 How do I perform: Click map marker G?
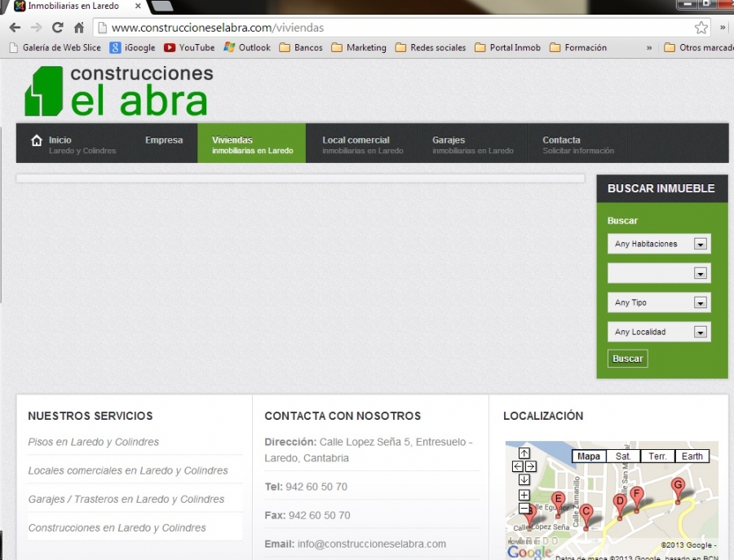[678, 488]
